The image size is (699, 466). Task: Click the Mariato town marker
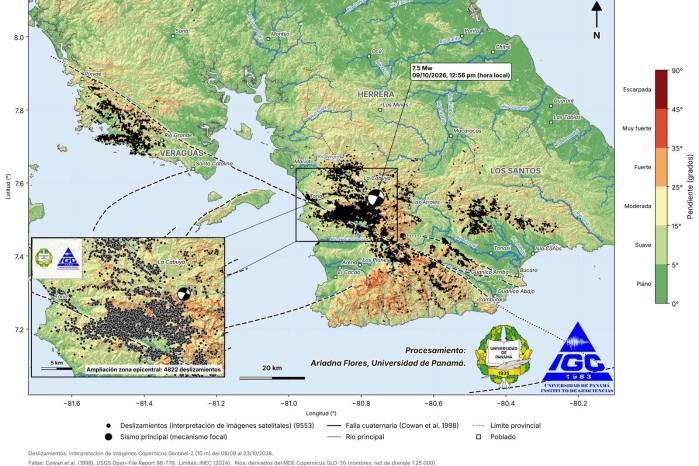point(292,167)
